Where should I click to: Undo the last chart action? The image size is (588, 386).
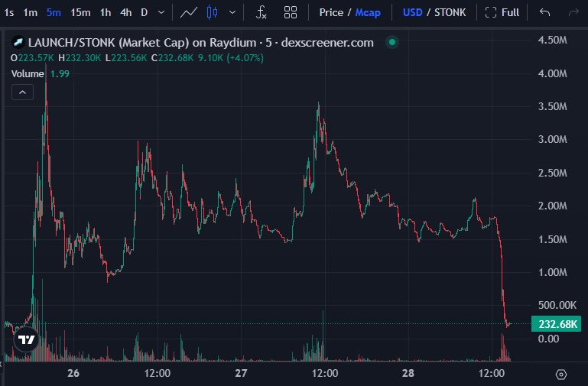point(544,13)
